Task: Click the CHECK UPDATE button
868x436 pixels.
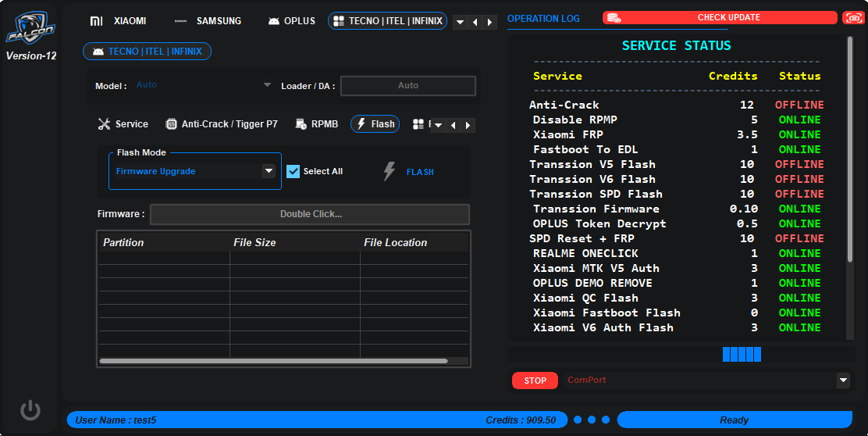Action: click(x=720, y=18)
